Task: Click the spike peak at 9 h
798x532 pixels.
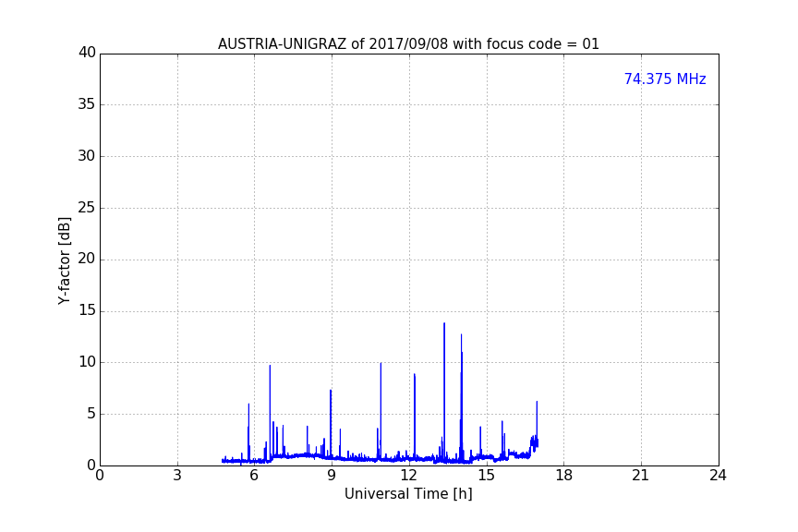Action: pyautogui.click(x=331, y=392)
